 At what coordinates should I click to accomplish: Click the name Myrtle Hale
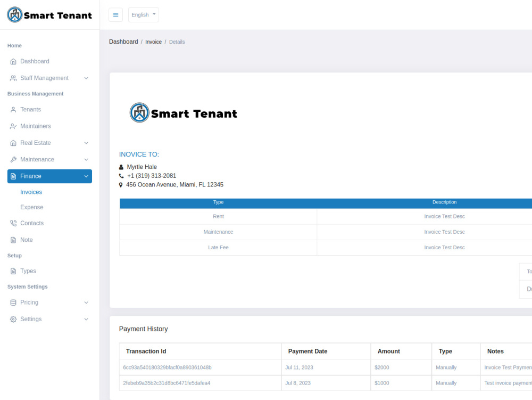[x=142, y=167]
